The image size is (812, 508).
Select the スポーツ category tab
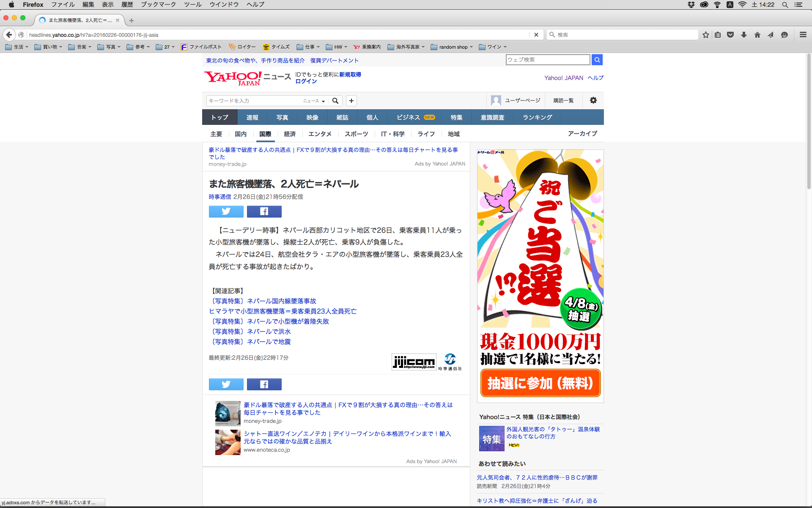point(356,134)
